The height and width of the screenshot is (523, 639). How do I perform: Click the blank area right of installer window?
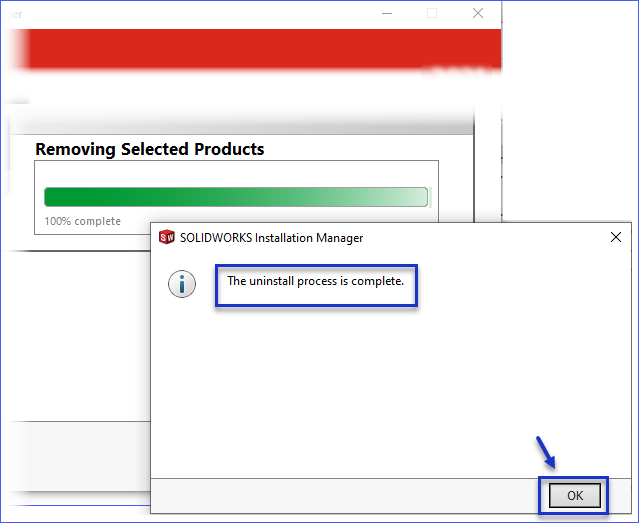tap(570, 110)
